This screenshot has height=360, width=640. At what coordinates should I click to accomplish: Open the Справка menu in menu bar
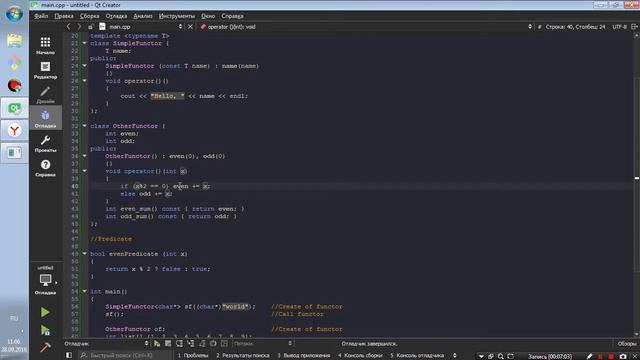(232, 16)
